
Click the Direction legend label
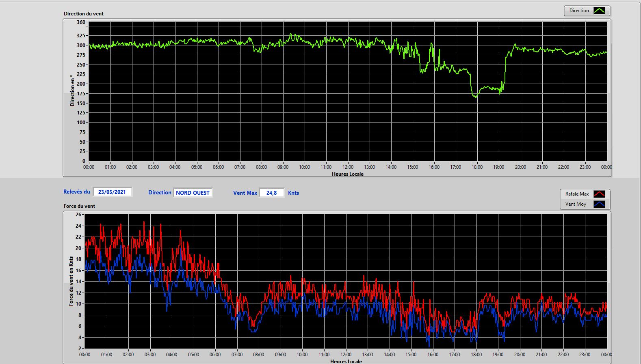tap(579, 11)
